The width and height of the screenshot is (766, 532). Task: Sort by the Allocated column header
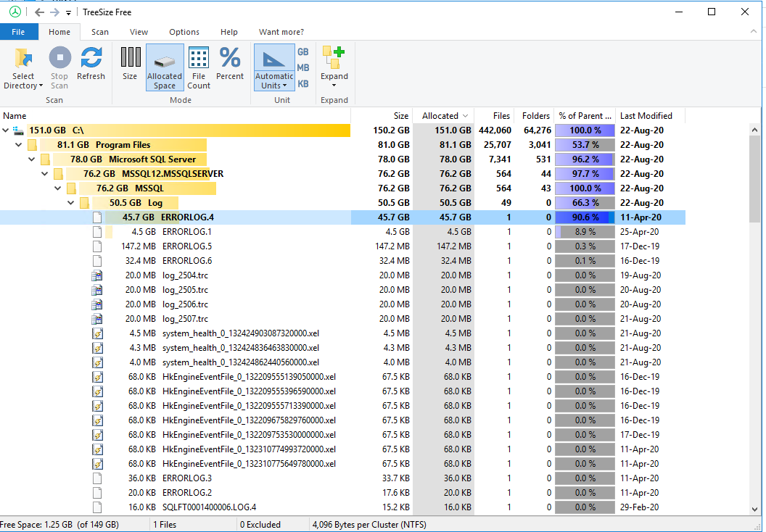[443, 116]
